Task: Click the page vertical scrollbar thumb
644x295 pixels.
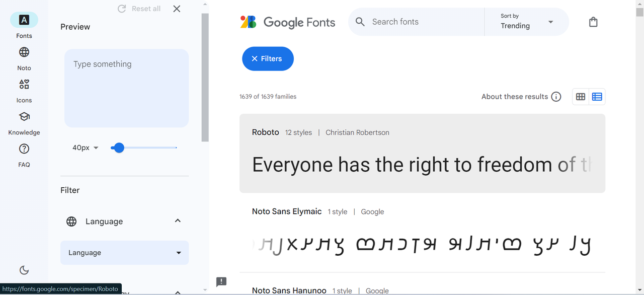Action: [x=639, y=13]
